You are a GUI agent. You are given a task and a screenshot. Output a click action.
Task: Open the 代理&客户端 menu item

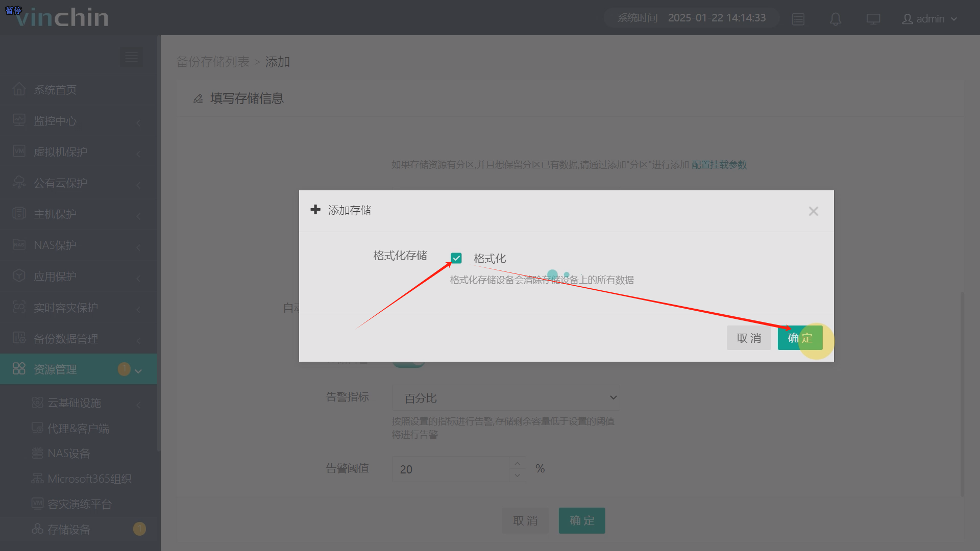(78, 429)
